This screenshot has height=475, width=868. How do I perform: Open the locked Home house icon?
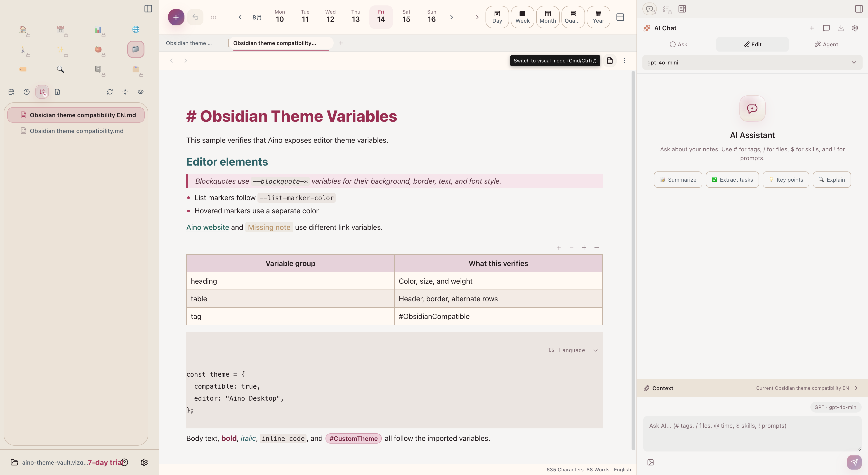click(x=23, y=30)
